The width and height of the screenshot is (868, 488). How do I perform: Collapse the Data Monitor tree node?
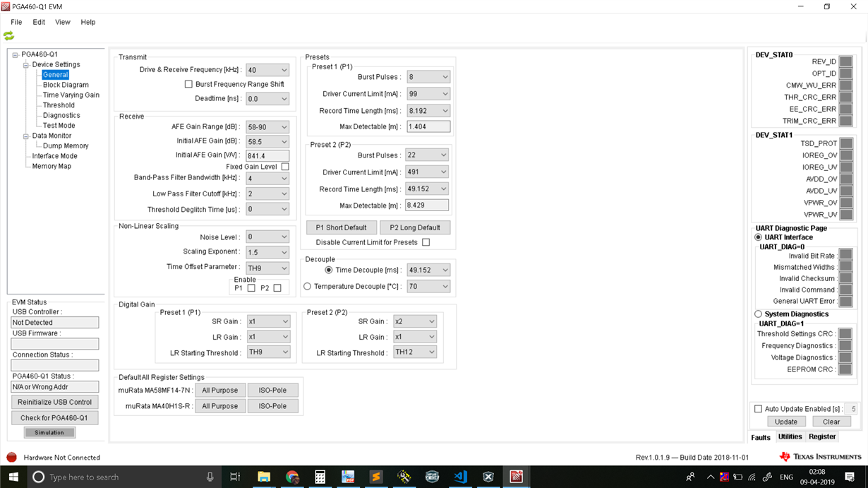click(26, 136)
